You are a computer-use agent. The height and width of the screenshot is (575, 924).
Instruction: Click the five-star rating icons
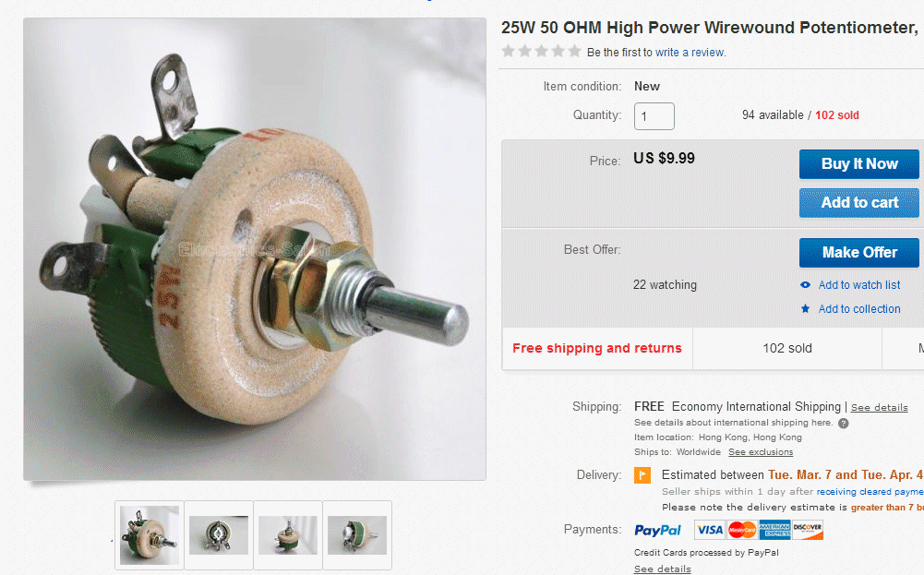541,52
